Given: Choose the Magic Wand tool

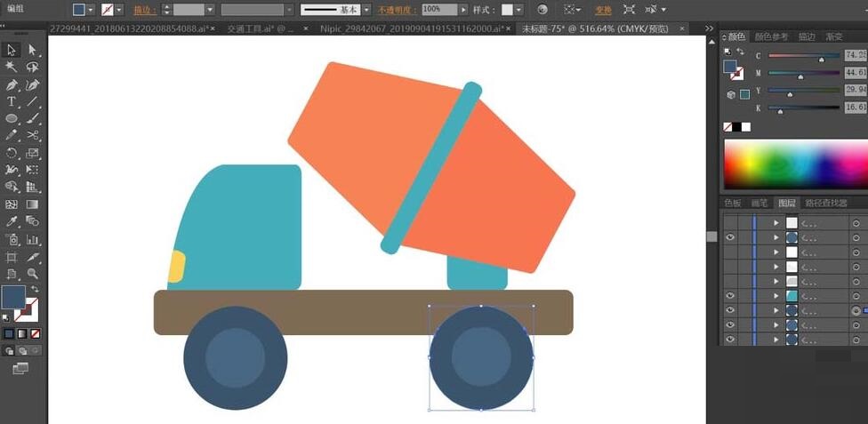Looking at the screenshot, I should pos(12,68).
